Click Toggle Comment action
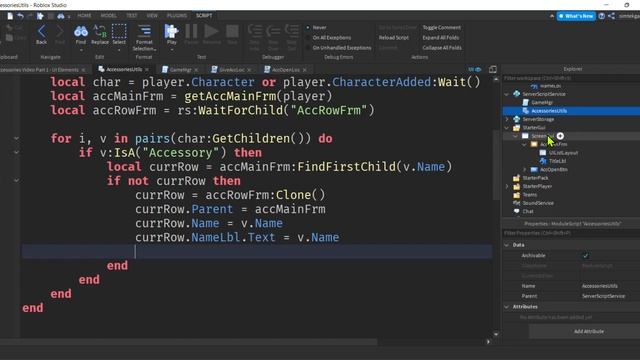Viewport: 640px width, 360px height. coord(441,27)
